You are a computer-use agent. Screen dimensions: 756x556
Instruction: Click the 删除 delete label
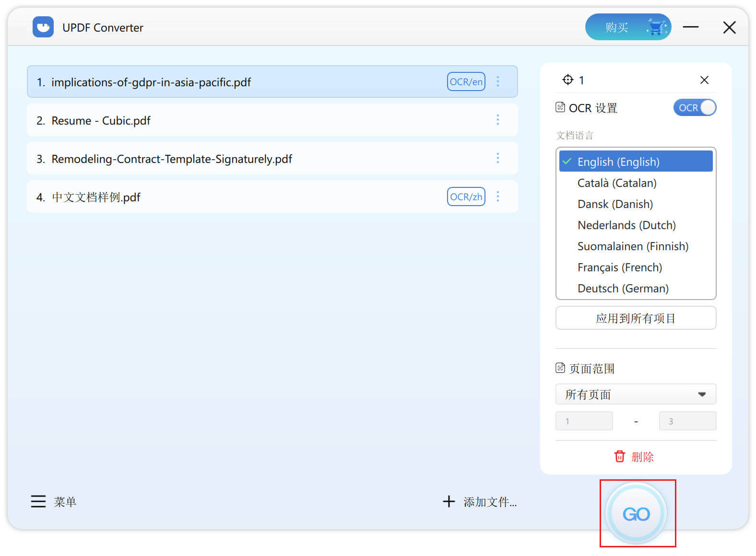tap(642, 457)
